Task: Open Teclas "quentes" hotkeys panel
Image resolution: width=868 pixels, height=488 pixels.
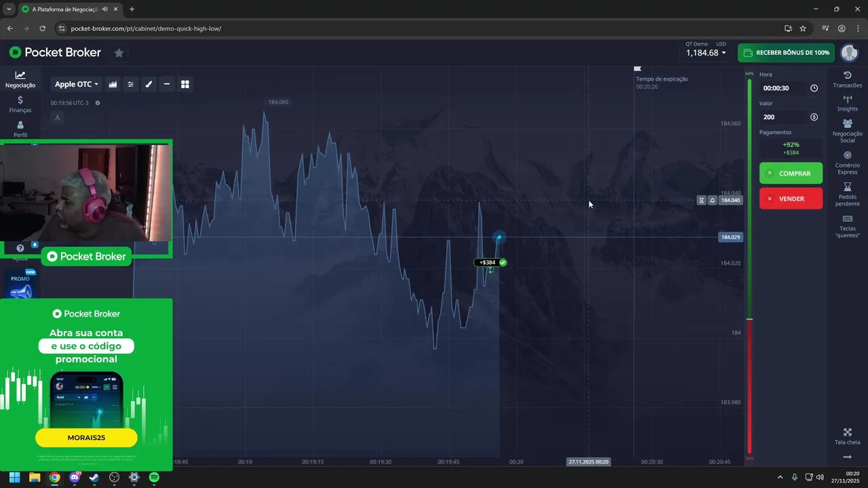Action: 847,226
